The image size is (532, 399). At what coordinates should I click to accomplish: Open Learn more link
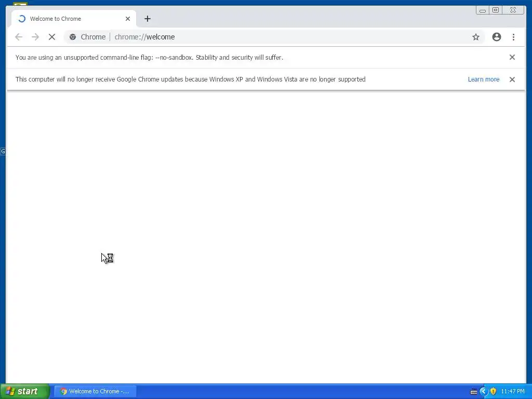pyautogui.click(x=484, y=79)
